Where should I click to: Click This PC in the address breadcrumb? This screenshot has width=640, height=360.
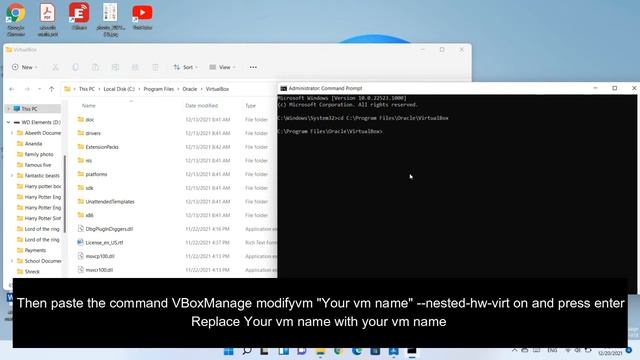(x=87, y=89)
